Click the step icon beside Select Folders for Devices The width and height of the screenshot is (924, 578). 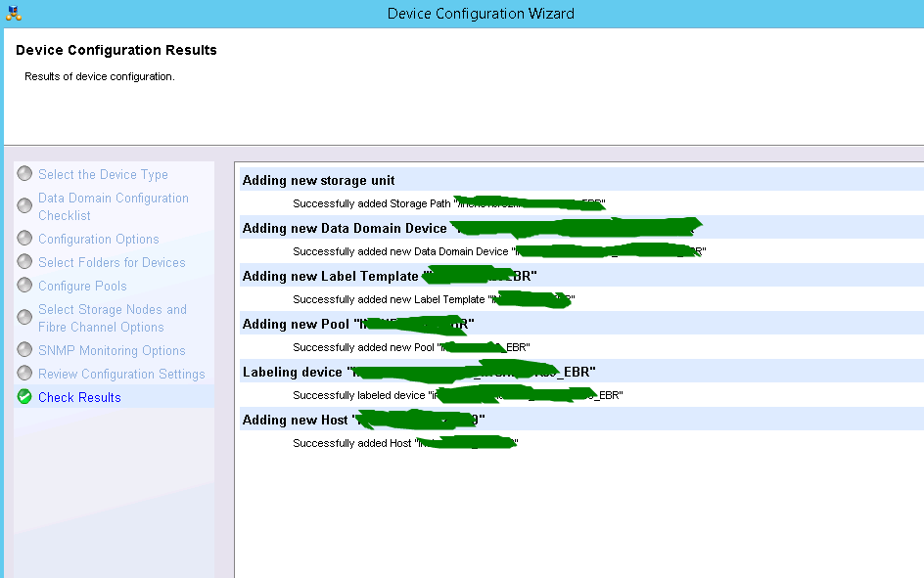pyautogui.click(x=24, y=261)
